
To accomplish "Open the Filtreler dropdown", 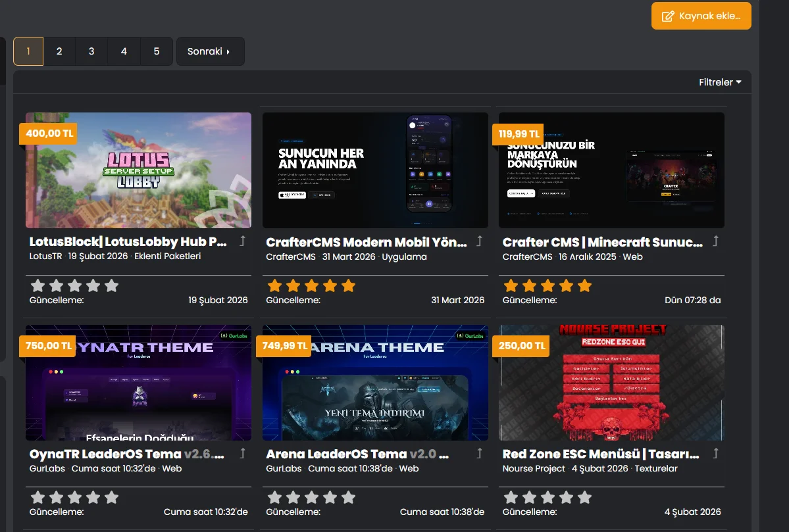I will pos(719,82).
